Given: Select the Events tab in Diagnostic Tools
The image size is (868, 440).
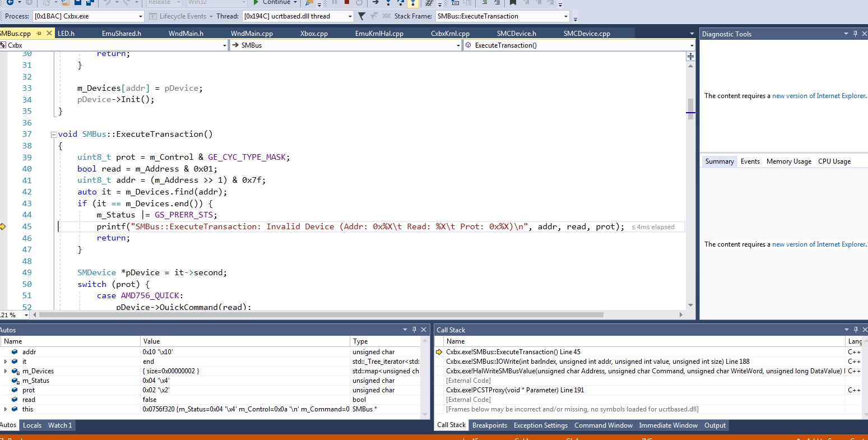Looking at the screenshot, I should tap(750, 161).
